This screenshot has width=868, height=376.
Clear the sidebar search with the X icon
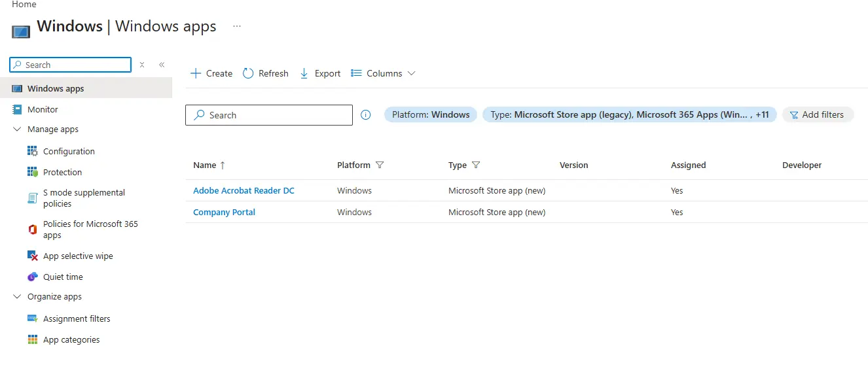pyautogui.click(x=142, y=65)
